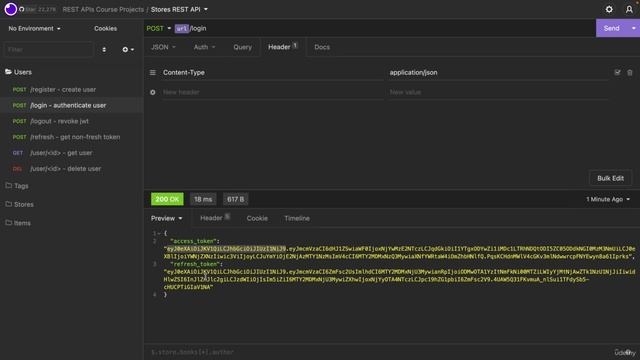The width and height of the screenshot is (640, 360).
Task: Switch to the Docs tab
Action: [322, 47]
